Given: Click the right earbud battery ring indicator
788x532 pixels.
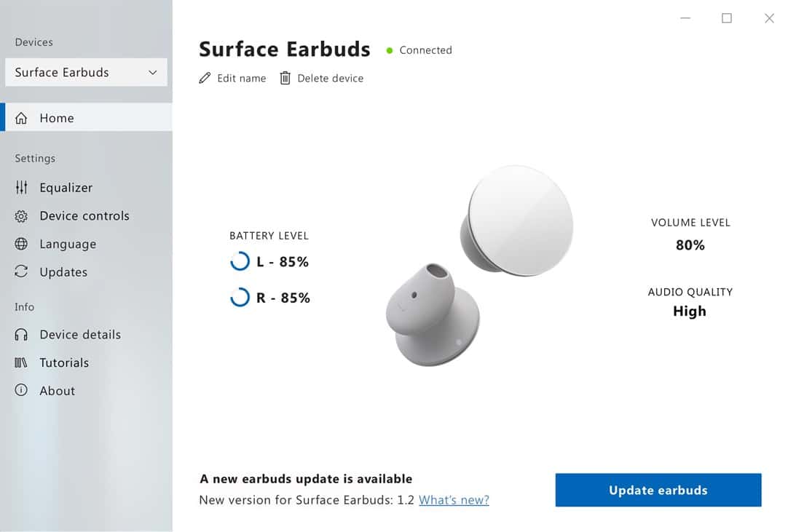Looking at the screenshot, I should [x=240, y=298].
